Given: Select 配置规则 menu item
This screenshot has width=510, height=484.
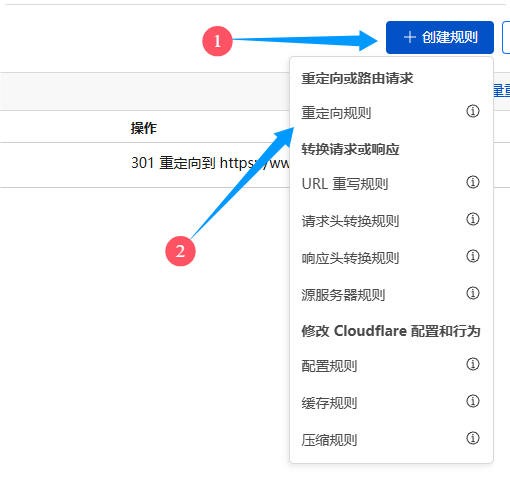Looking at the screenshot, I should (329, 366).
